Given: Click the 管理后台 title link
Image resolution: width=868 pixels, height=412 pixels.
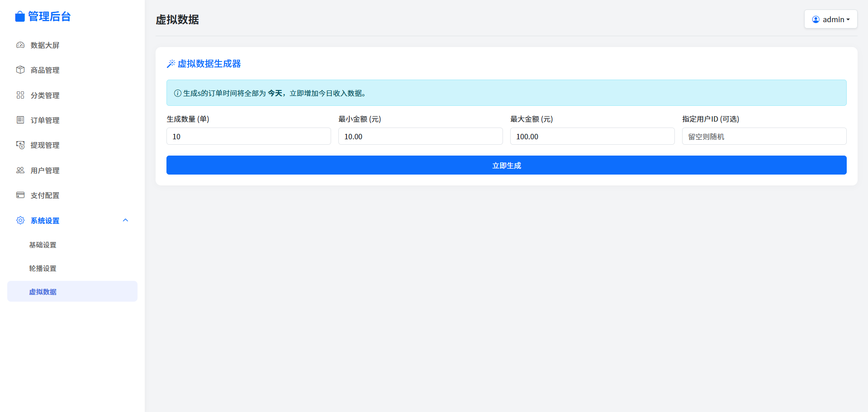Looking at the screenshot, I should (49, 17).
